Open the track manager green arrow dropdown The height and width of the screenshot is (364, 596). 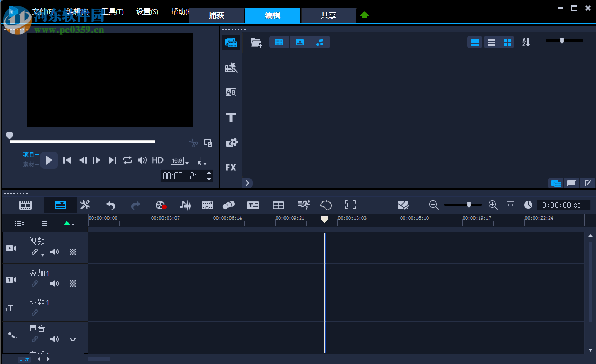(x=69, y=223)
